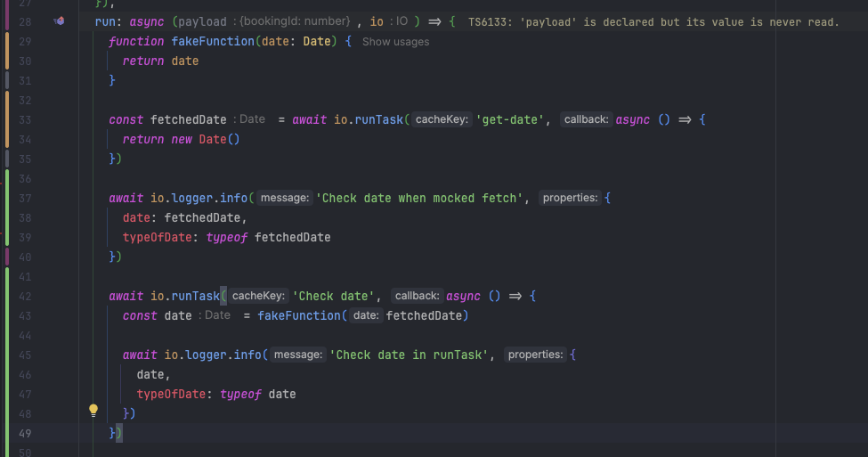Click the 'get-date' string on line 33
Image resolution: width=868 pixels, height=457 pixels.
[x=509, y=119]
